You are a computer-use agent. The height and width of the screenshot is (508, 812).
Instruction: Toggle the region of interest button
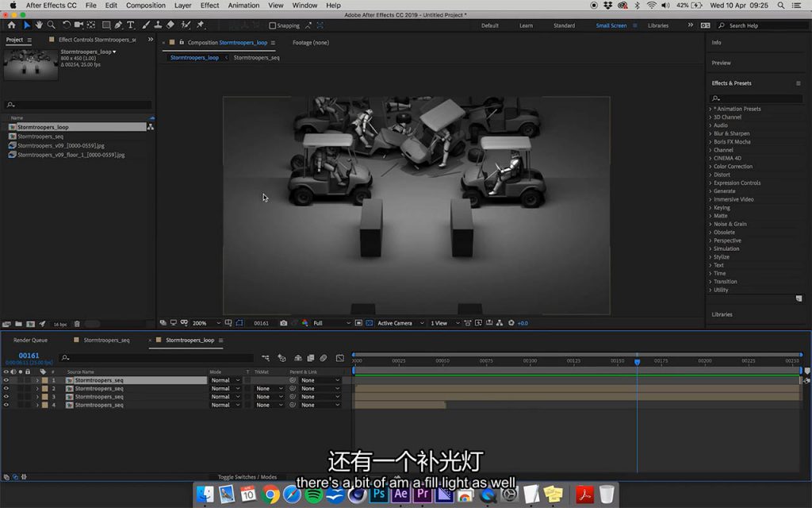358,323
